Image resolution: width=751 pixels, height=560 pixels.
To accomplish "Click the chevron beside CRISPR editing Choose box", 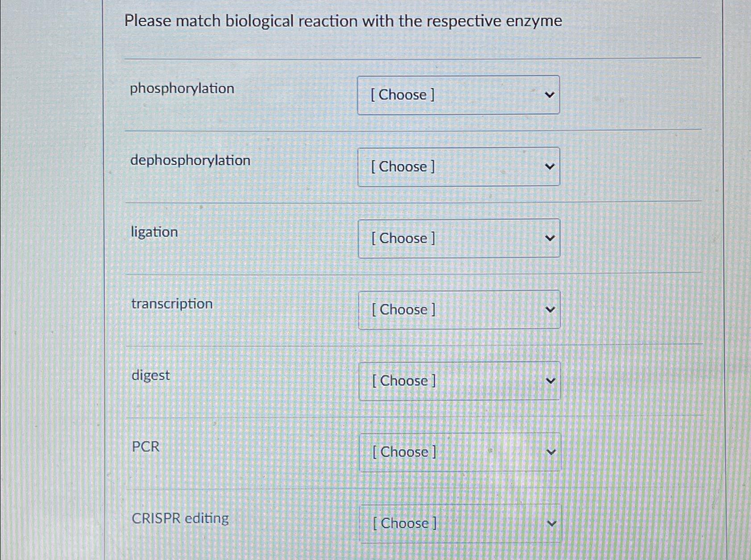I will click(551, 523).
